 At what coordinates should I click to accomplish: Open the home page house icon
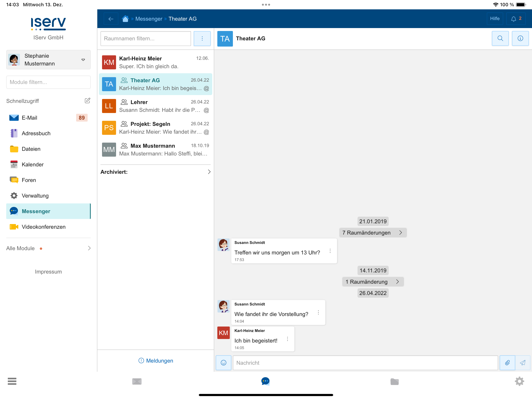(125, 19)
